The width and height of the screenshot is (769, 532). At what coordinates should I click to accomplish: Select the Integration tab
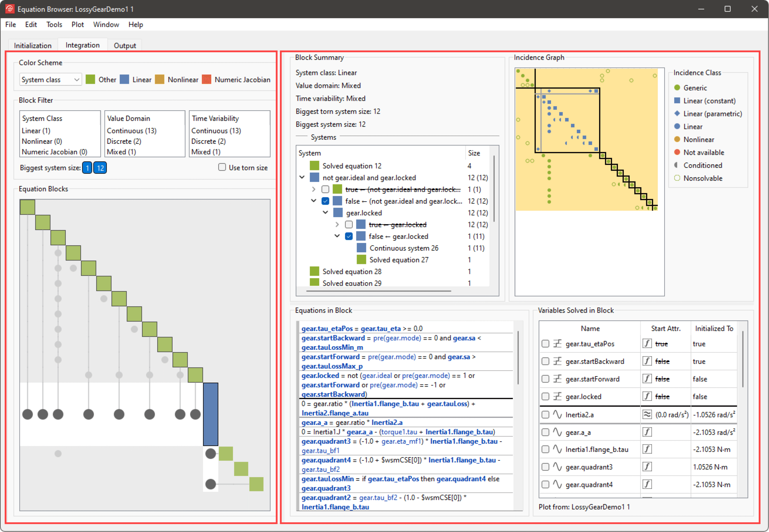coord(82,45)
